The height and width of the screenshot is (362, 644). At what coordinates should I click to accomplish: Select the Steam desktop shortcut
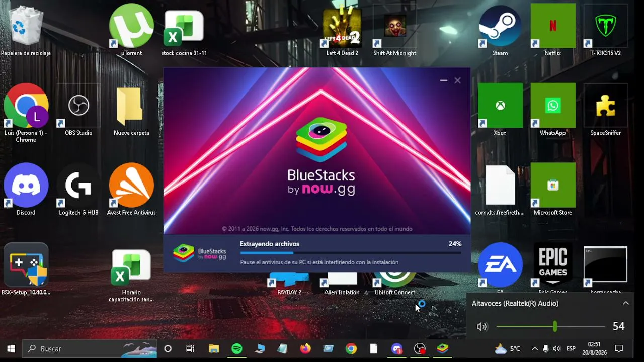(x=500, y=30)
